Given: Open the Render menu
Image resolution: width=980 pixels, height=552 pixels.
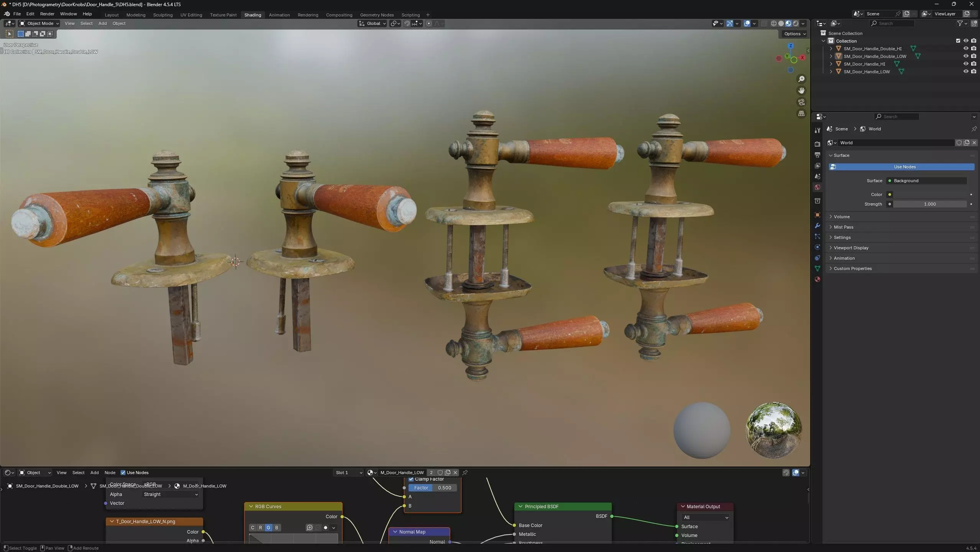Looking at the screenshot, I should [x=47, y=14].
